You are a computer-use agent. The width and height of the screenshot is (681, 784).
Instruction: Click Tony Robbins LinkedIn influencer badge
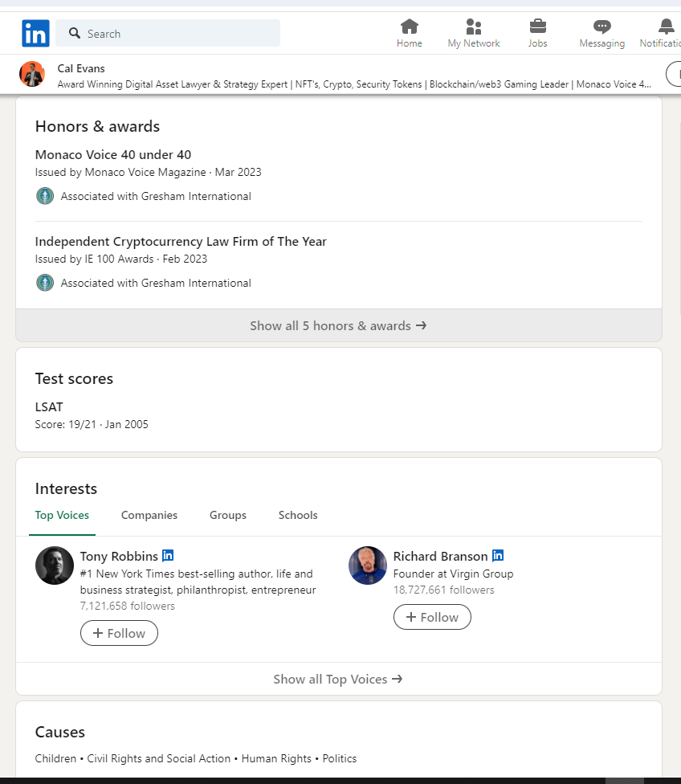tap(168, 555)
